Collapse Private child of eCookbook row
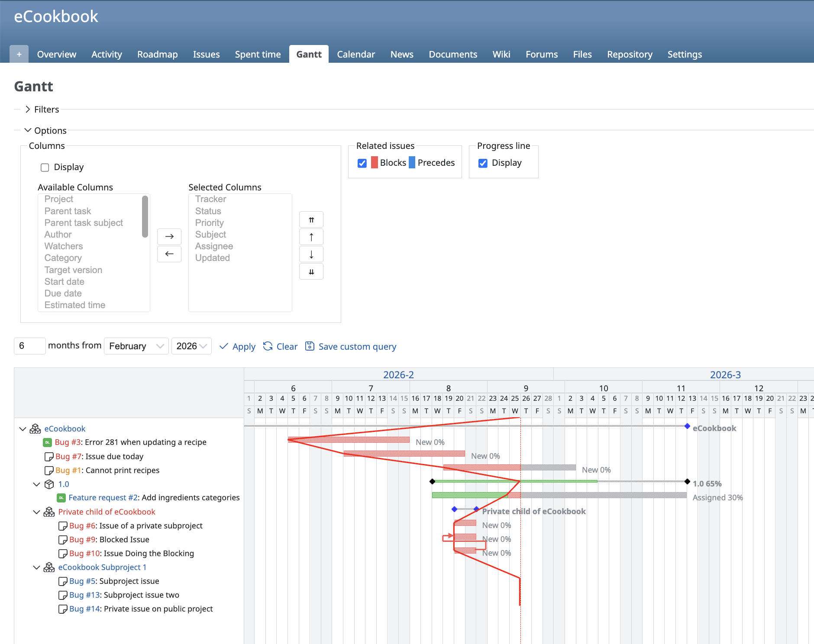Image resolution: width=814 pixels, height=644 pixels. tap(37, 512)
